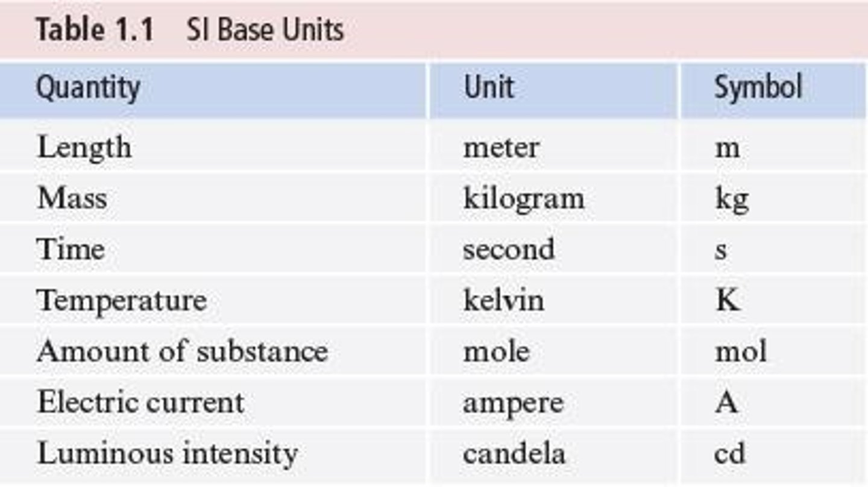The height and width of the screenshot is (487, 868).
Task: Select the "Luminous intensity" cell
Action: point(167,454)
